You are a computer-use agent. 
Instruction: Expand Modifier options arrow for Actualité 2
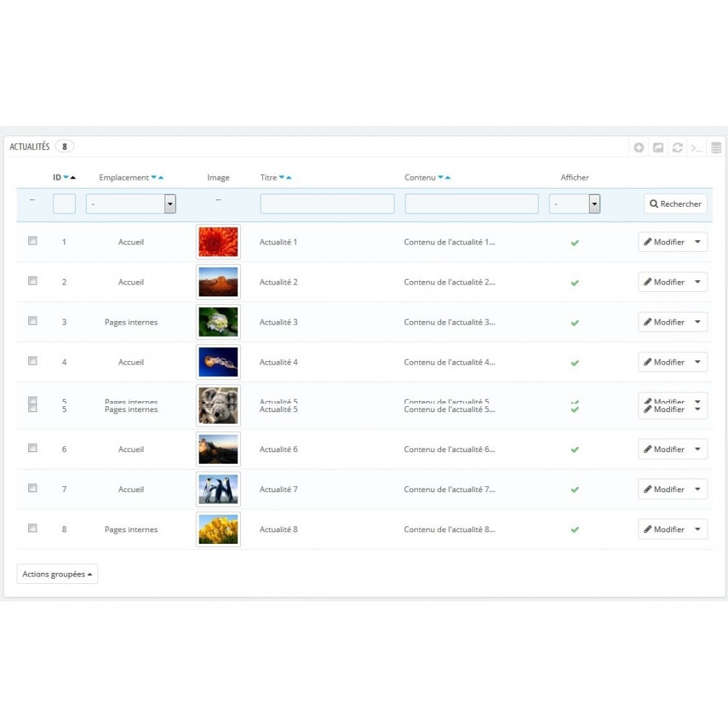(698, 282)
